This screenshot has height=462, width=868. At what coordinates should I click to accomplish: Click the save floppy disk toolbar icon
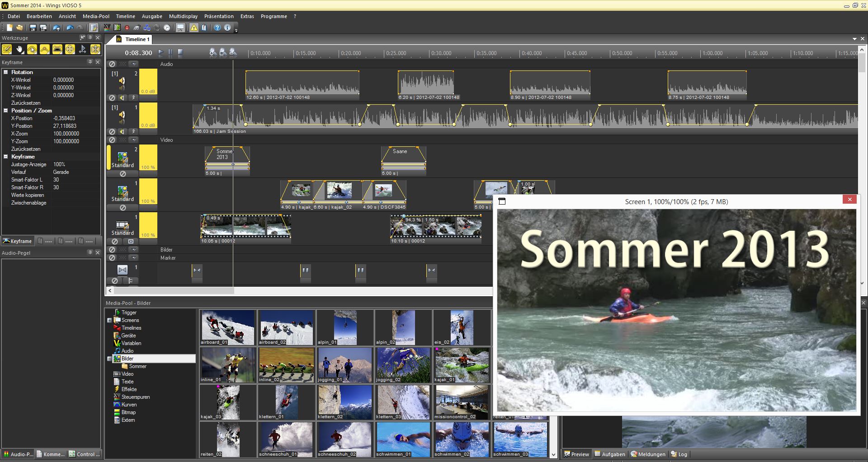tap(33, 28)
